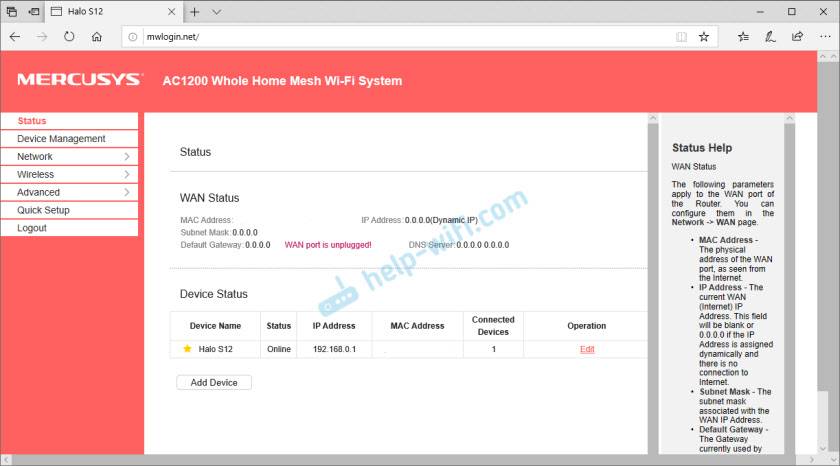Viewport: 840px width, 466px height.
Task: Expand Network submenu arrow
Action: point(127,156)
